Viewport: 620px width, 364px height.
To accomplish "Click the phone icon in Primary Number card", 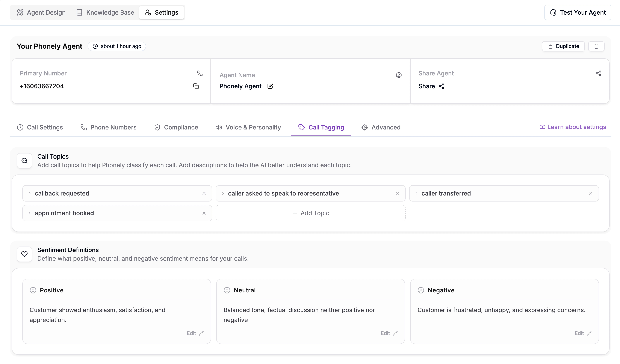I will 200,73.
